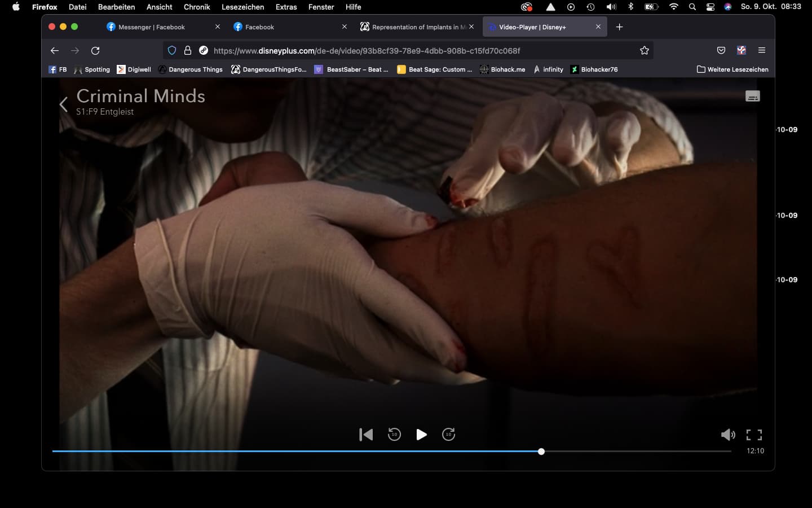
Task: Toggle fullscreen mode in the player
Action: [754, 435]
